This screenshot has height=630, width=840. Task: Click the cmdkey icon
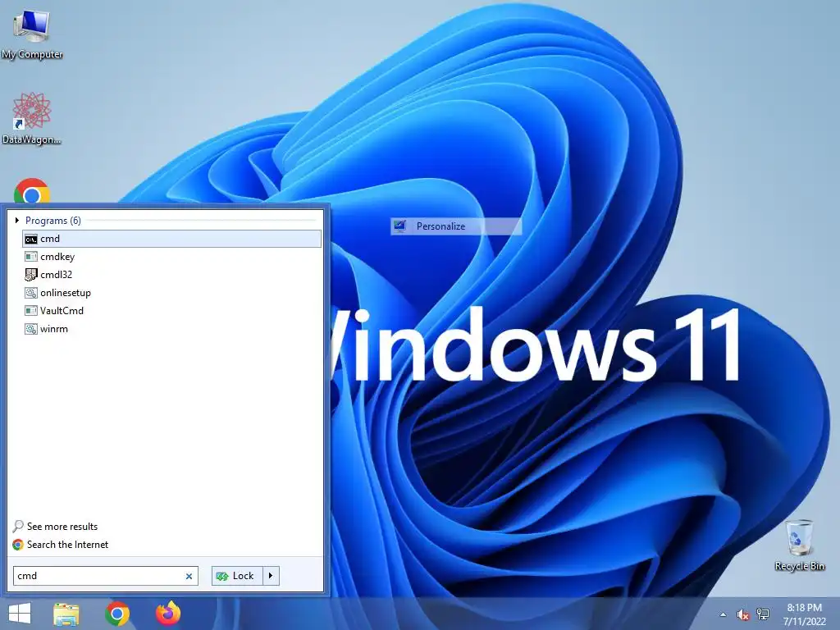click(31, 257)
